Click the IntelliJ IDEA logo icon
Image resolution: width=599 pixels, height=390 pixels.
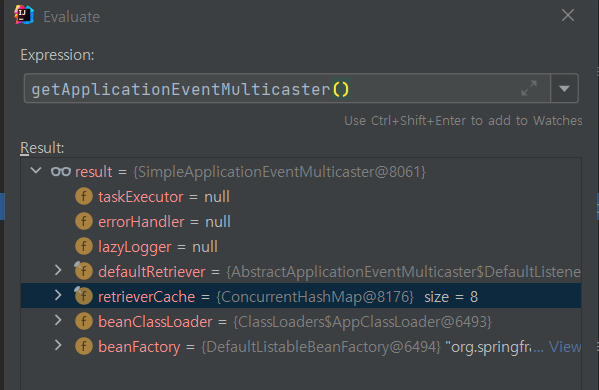24,15
